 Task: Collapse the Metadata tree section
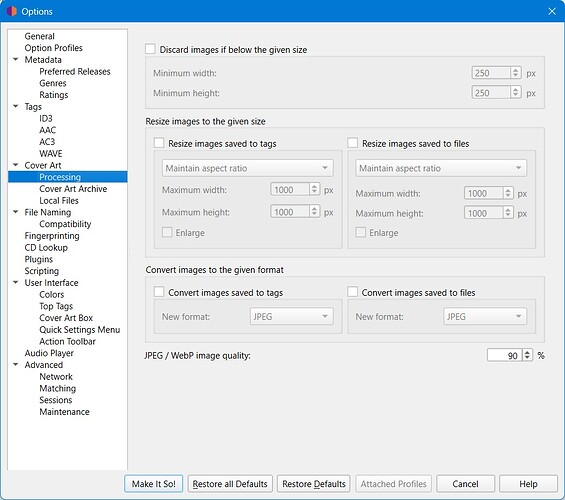15,59
